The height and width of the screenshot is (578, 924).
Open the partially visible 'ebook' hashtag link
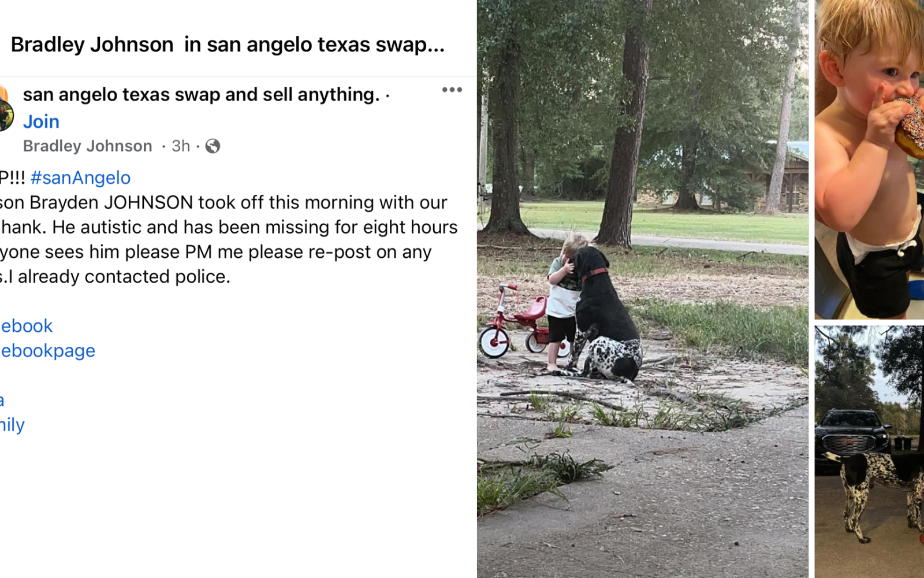(26, 326)
